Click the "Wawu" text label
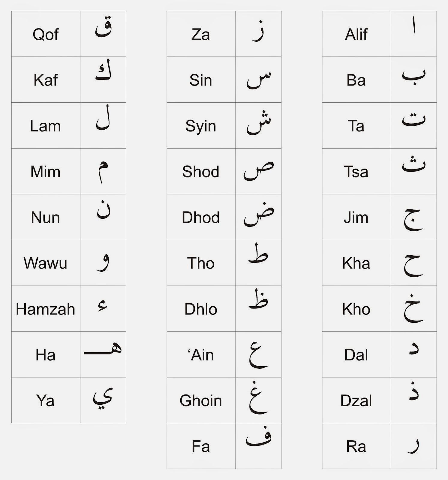This screenshot has height=480, width=448. click(46, 263)
